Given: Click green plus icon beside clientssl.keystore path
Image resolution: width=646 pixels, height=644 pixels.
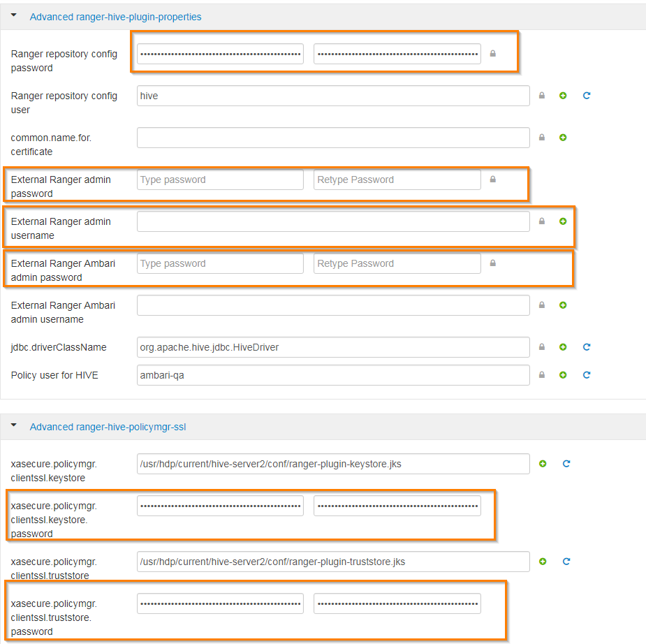Looking at the screenshot, I should coord(543,464).
